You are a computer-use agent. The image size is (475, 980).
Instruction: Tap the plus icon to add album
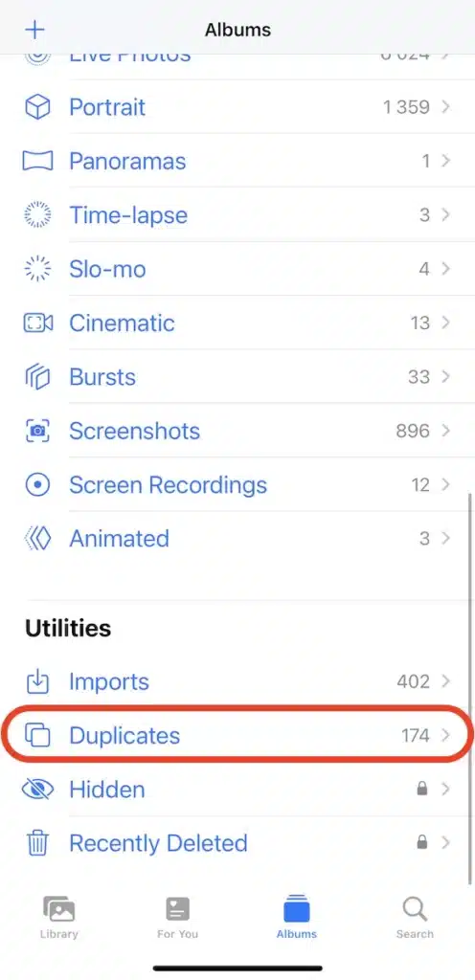pyautogui.click(x=35, y=30)
